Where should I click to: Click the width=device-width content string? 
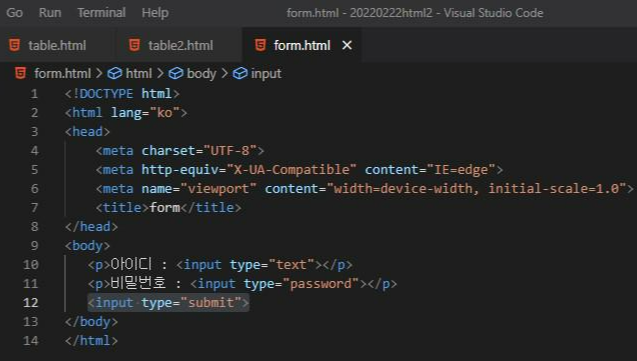click(476, 188)
